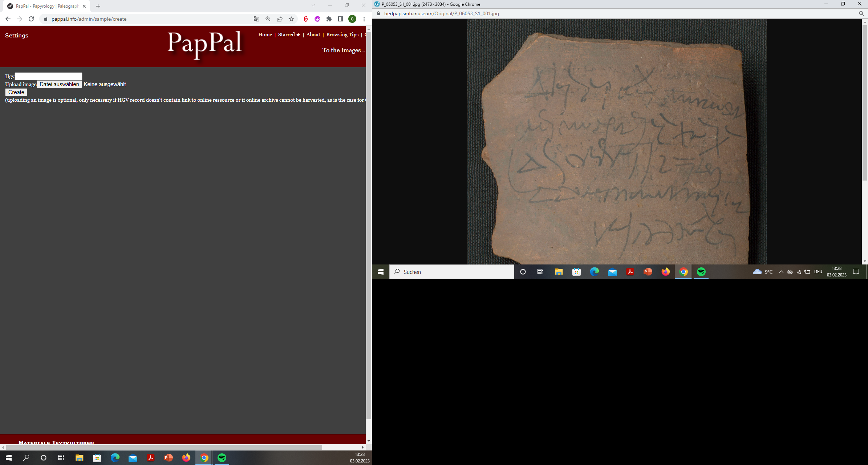Close the PapPal tab
The height and width of the screenshot is (465, 868).
(84, 6)
